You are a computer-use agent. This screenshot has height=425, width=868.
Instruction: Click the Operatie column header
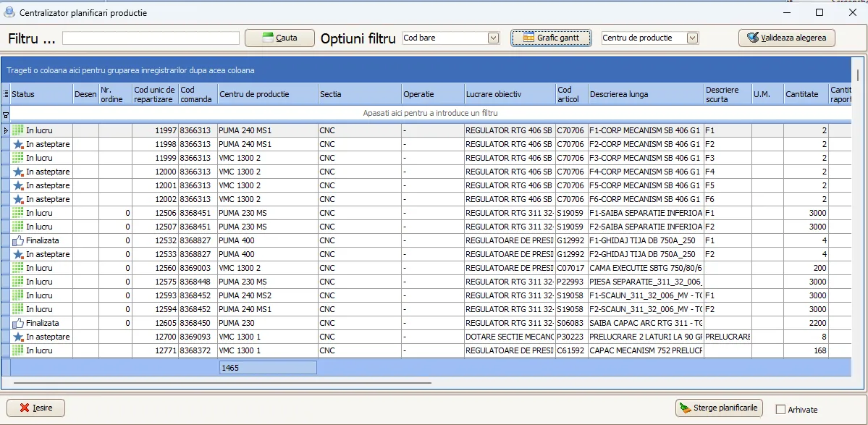point(433,94)
